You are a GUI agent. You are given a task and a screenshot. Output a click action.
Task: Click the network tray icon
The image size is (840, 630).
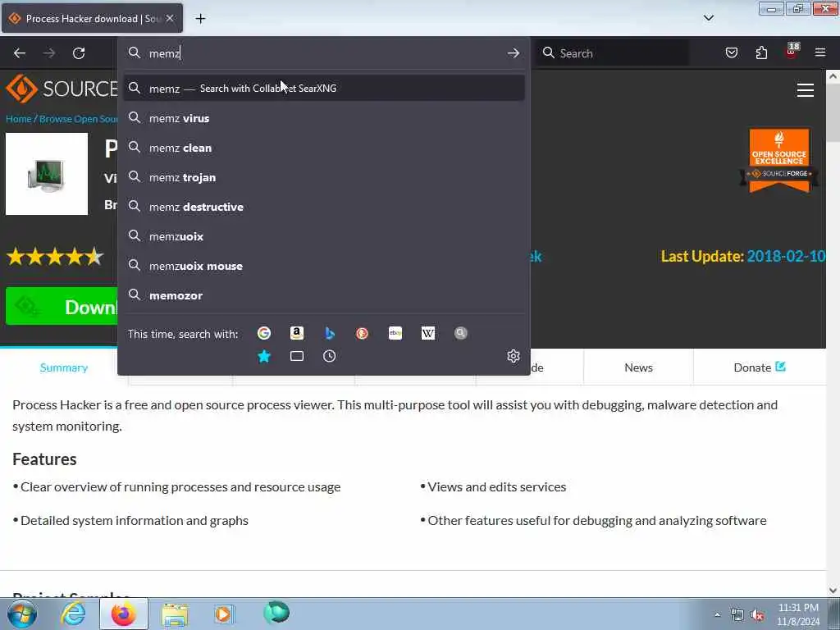tap(737, 615)
